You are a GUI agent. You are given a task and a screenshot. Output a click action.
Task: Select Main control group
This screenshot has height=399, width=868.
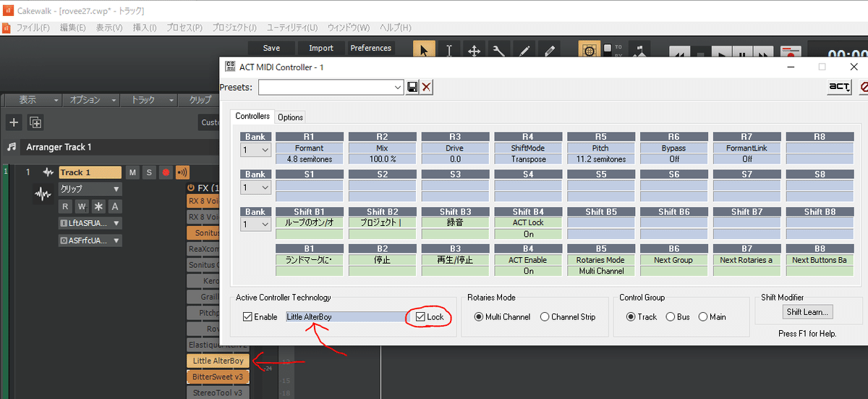(703, 317)
